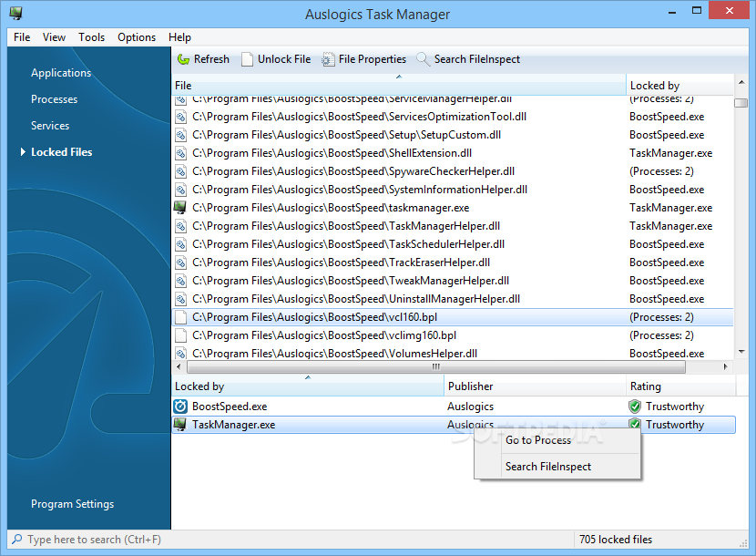The height and width of the screenshot is (556, 756).
Task: Click the vcl160.bpl blank file icon
Action: click(181, 317)
